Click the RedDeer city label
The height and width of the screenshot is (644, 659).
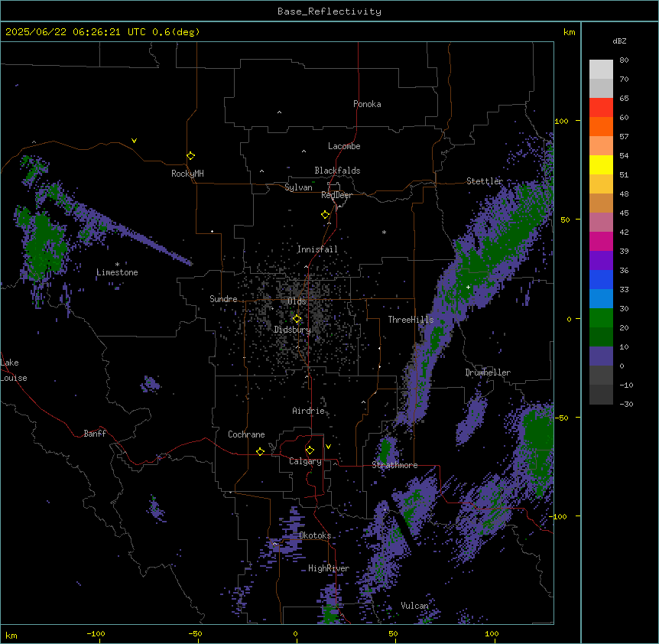tap(336, 195)
